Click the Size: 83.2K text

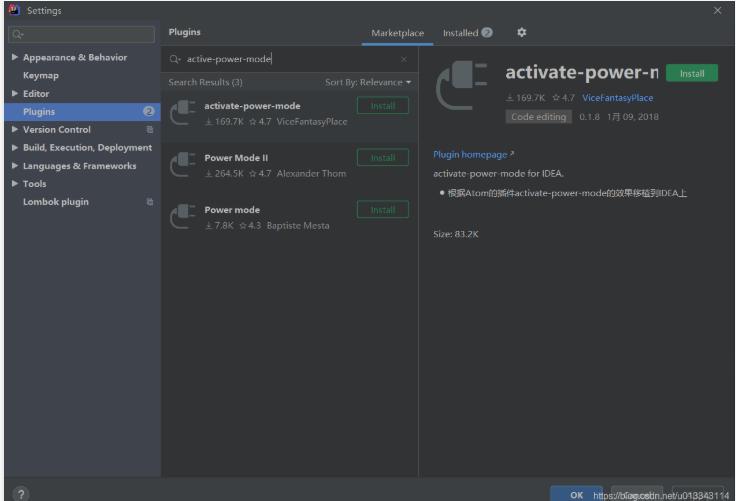tap(455, 234)
